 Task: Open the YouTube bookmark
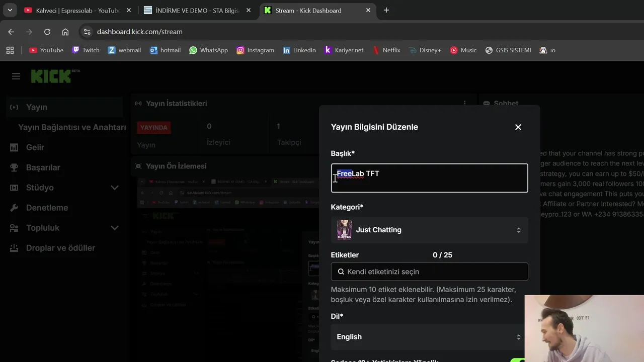(x=46, y=50)
